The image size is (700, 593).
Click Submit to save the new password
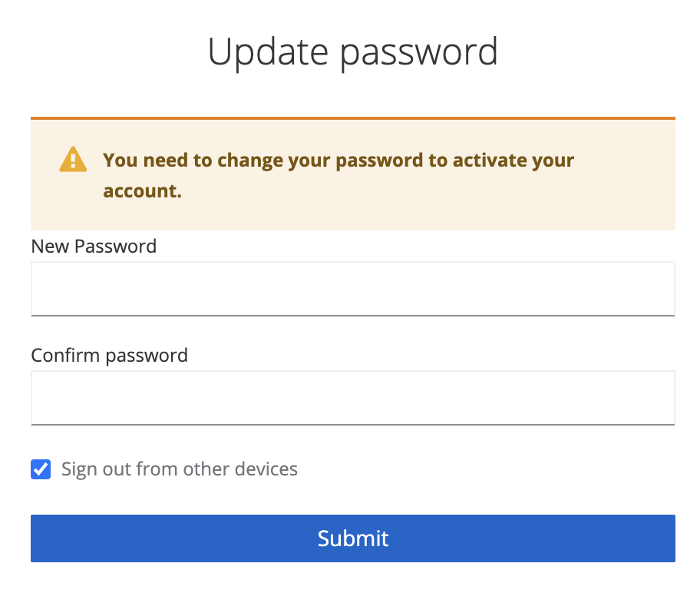(x=352, y=538)
